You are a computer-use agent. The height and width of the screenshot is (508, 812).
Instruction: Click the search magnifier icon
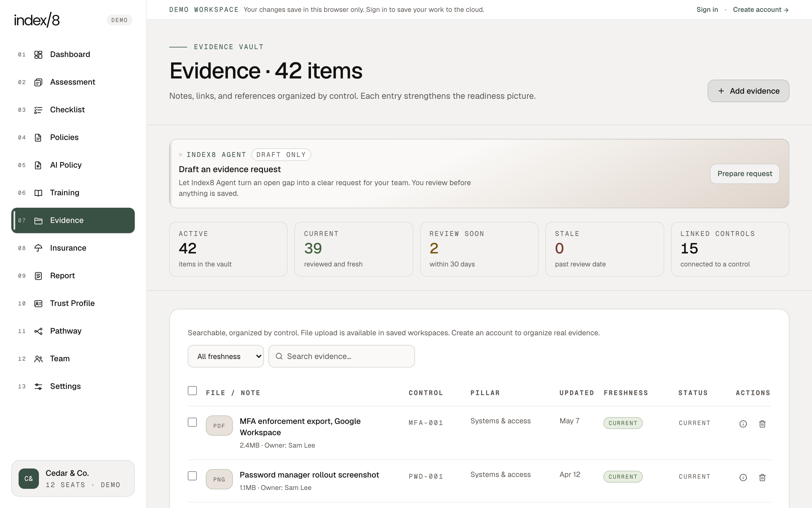click(x=279, y=356)
